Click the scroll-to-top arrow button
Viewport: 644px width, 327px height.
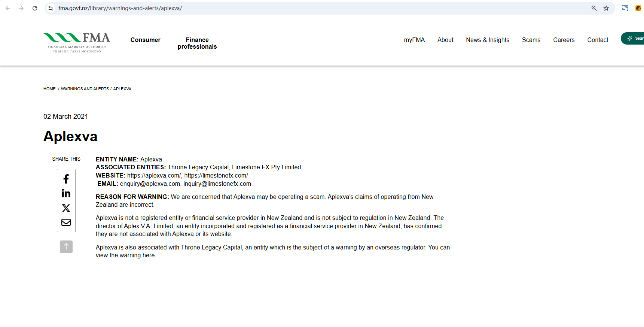click(66, 247)
